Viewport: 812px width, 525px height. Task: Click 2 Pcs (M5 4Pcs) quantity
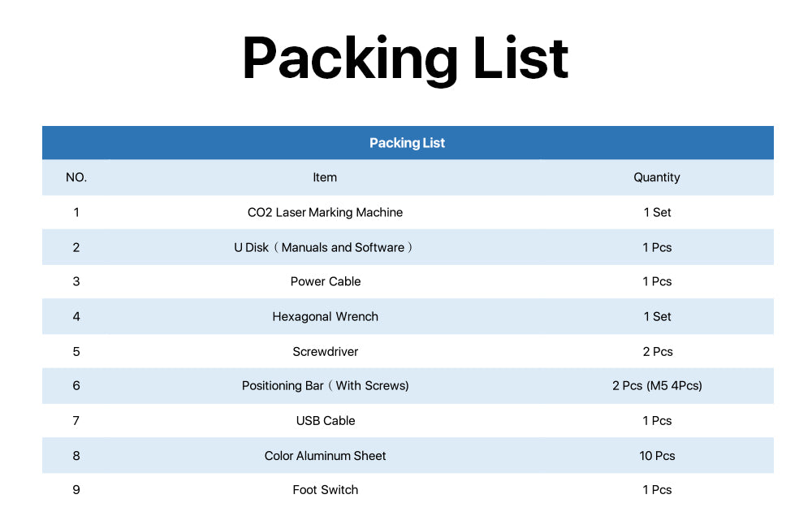point(657,385)
